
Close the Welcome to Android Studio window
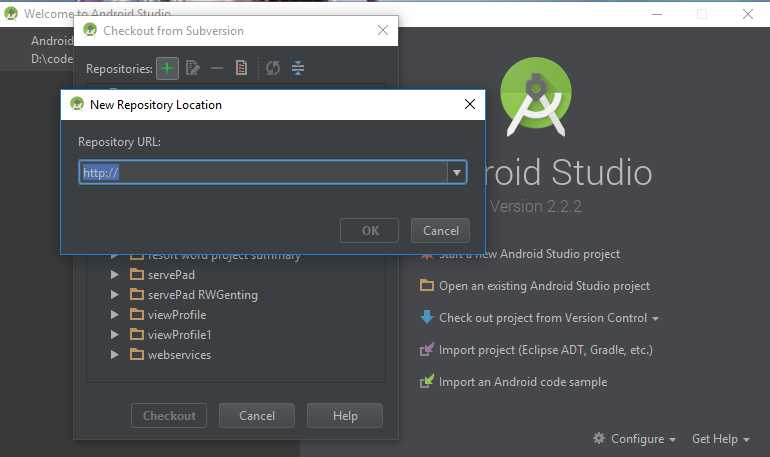(x=747, y=14)
